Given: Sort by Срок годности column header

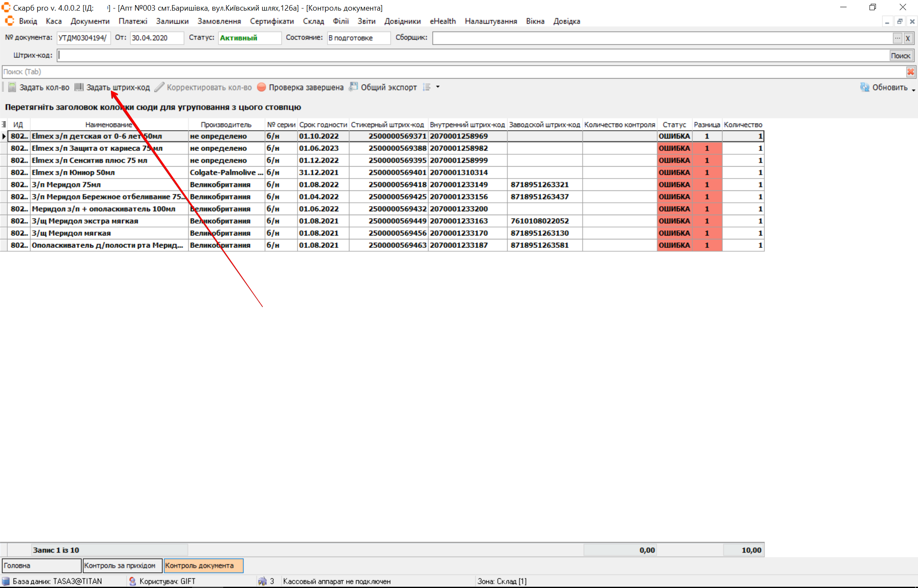Looking at the screenshot, I should pos(323,125).
